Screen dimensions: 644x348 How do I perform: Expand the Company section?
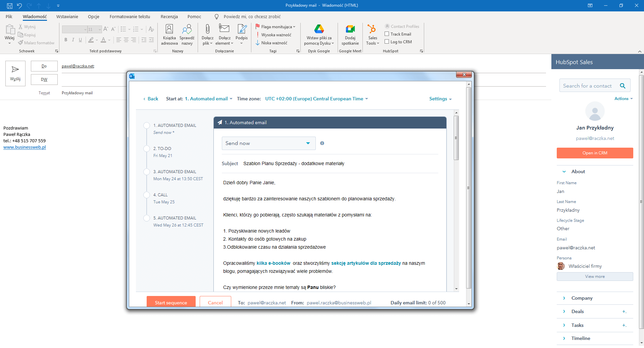(564, 298)
